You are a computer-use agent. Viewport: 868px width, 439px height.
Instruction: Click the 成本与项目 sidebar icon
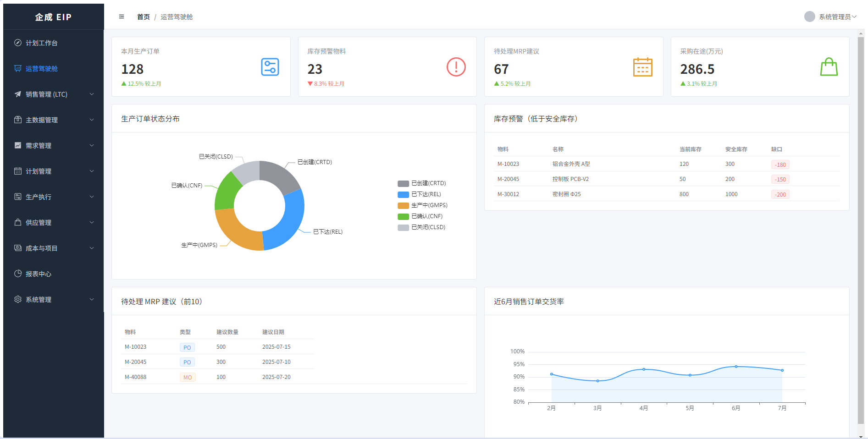click(18, 248)
